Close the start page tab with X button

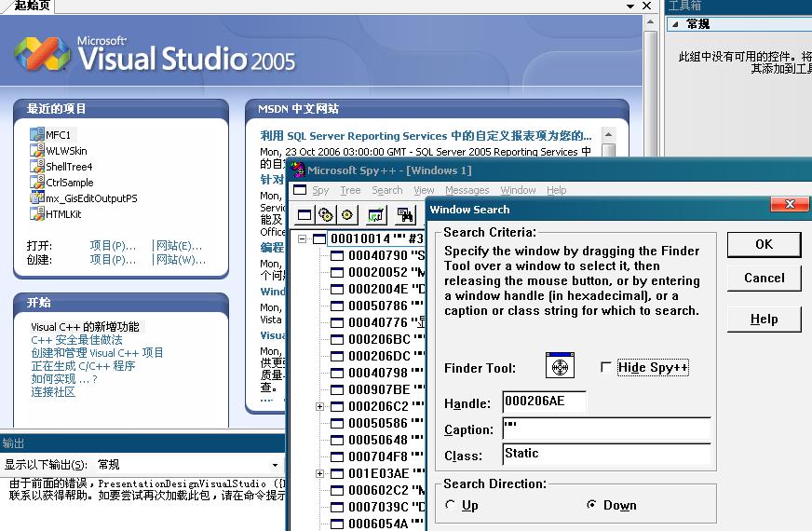(x=646, y=6)
